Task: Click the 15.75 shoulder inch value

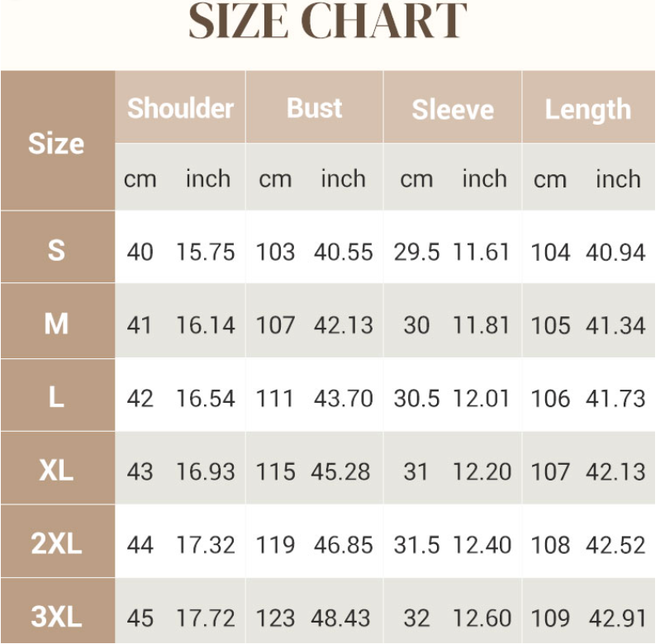Action: [x=206, y=252]
